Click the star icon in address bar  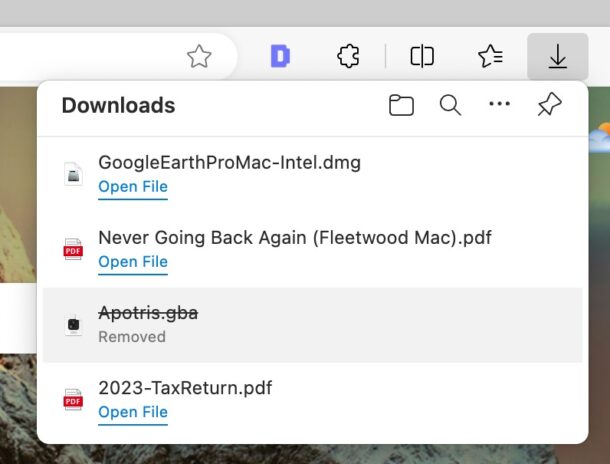tap(199, 57)
